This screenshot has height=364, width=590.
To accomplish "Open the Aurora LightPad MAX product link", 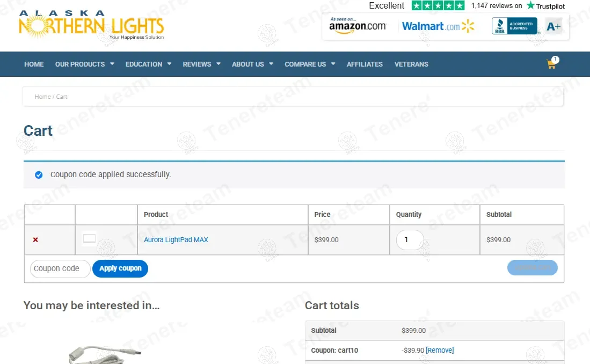I will pos(176,240).
